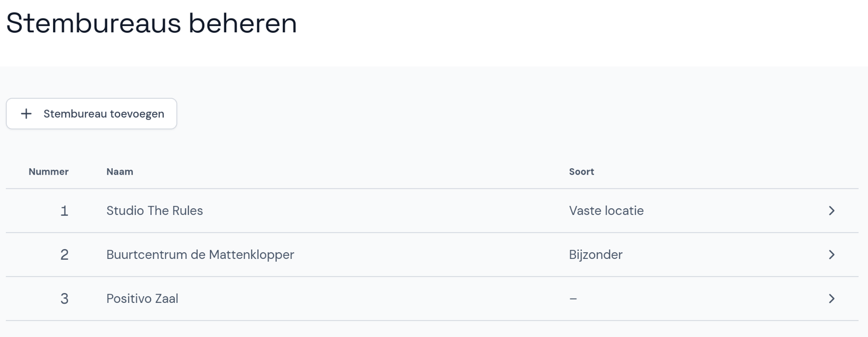Click the name Studio The Rules

[x=154, y=210]
